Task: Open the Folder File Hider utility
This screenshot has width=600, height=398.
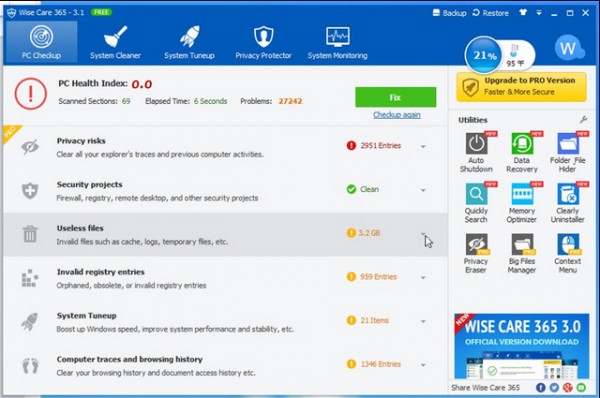Action: (x=567, y=152)
